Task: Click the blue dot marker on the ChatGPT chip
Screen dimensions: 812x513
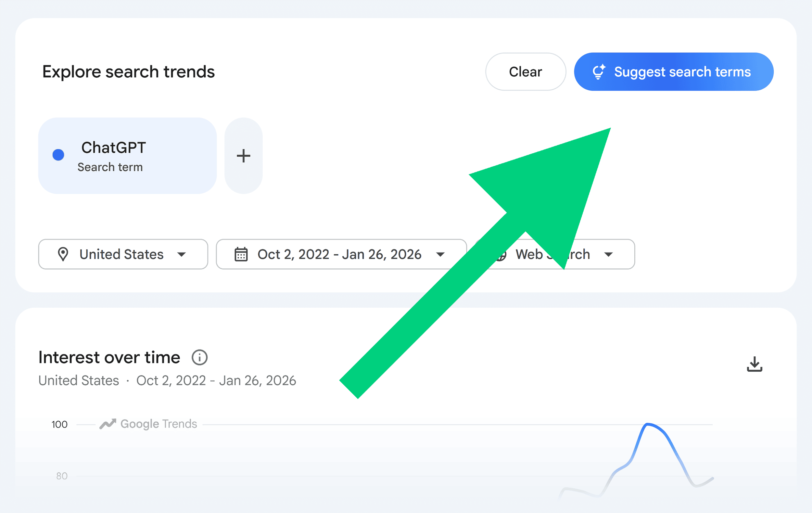Action: coord(59,155)
